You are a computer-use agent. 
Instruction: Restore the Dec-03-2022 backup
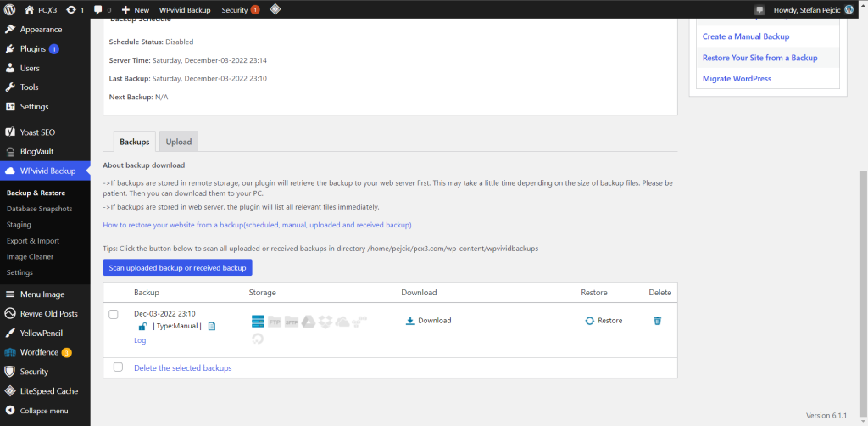pyautogui.click(x=604, y=320)
